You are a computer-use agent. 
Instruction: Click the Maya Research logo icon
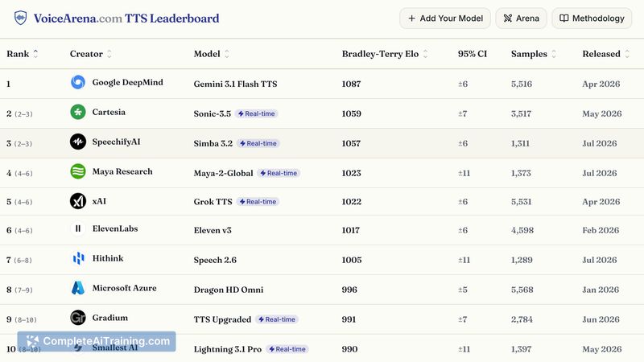[x=78, y=171]
